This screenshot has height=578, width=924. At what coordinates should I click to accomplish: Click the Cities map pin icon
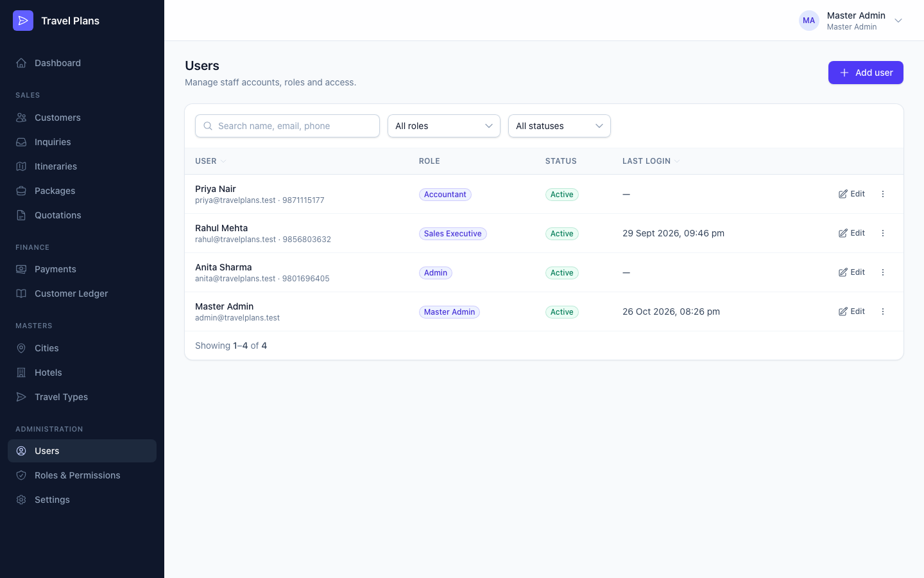point(21,348)
